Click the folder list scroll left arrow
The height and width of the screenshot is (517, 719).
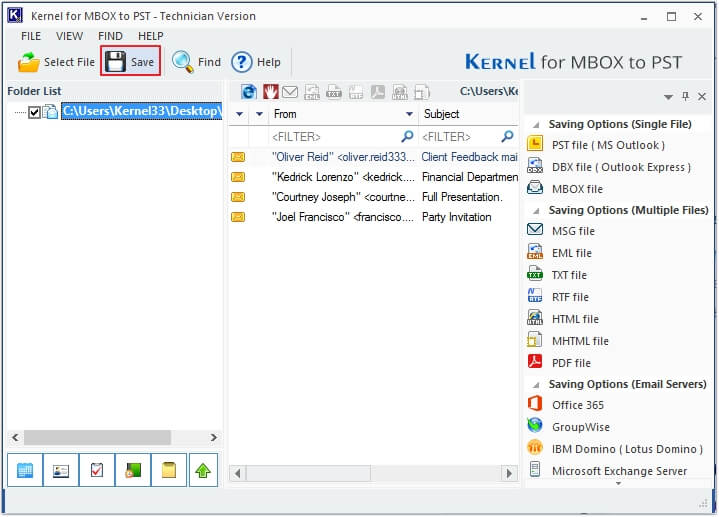click(x=16, y=438)
